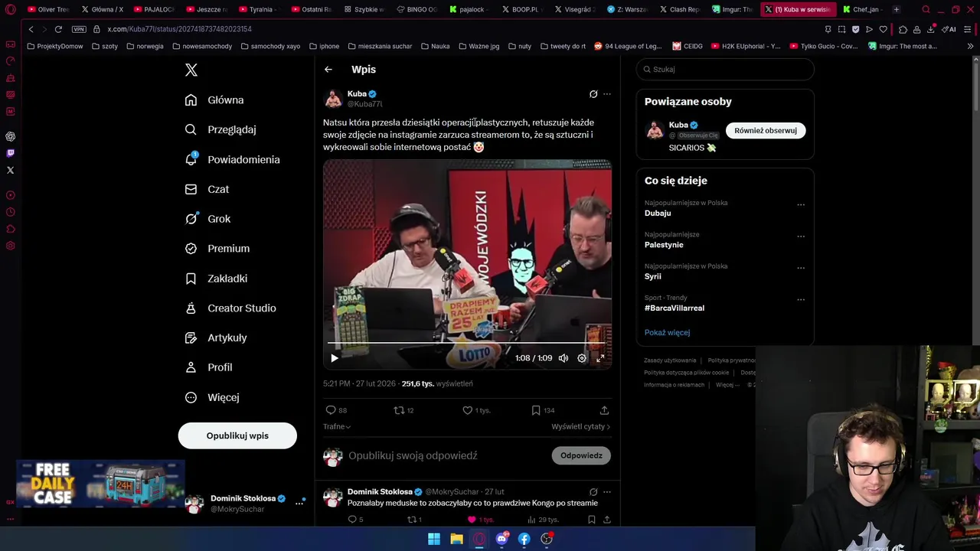
Task: Open Powiadomienia notifications
Action: tap(233, 159)
